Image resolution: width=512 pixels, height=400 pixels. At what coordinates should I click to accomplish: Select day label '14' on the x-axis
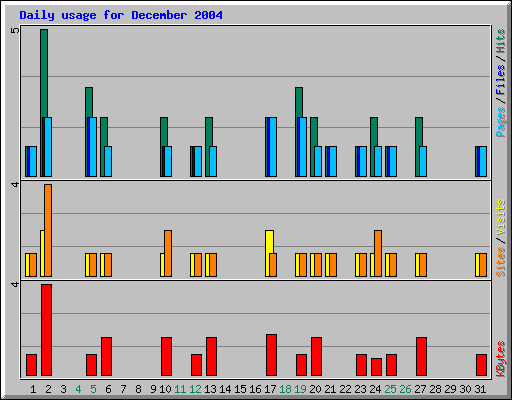click(225, 389)
